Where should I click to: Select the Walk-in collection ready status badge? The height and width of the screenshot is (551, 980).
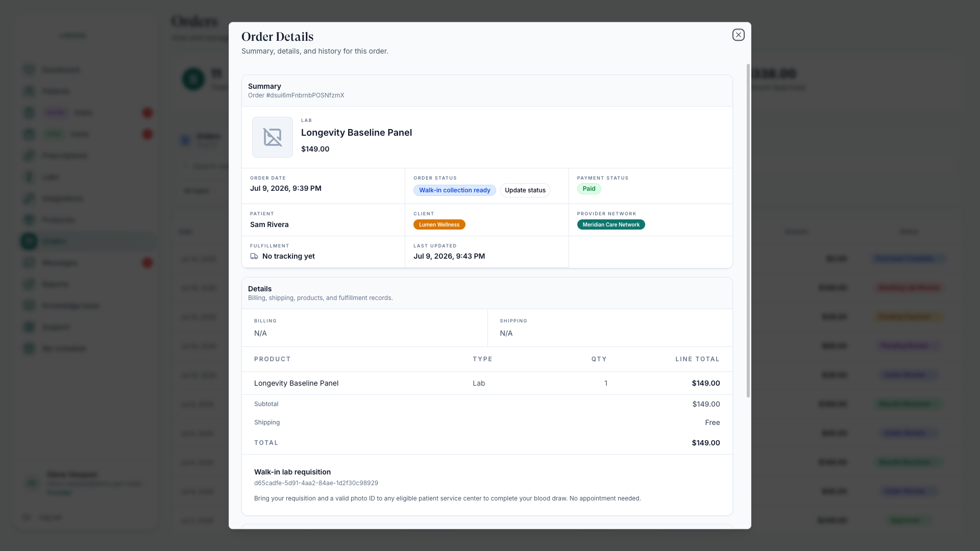tap(454, 190)
